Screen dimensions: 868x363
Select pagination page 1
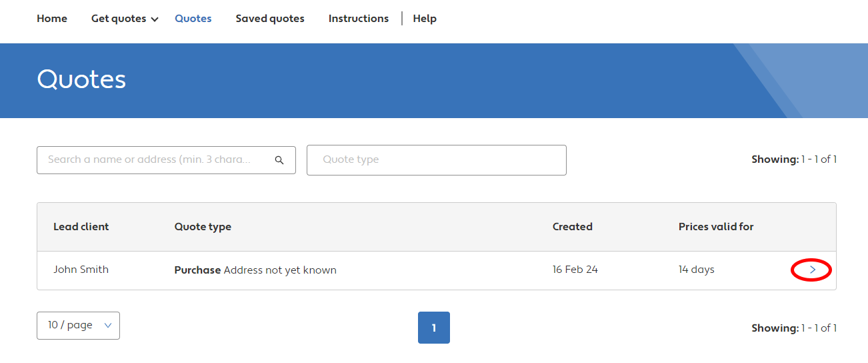point(434,328)
